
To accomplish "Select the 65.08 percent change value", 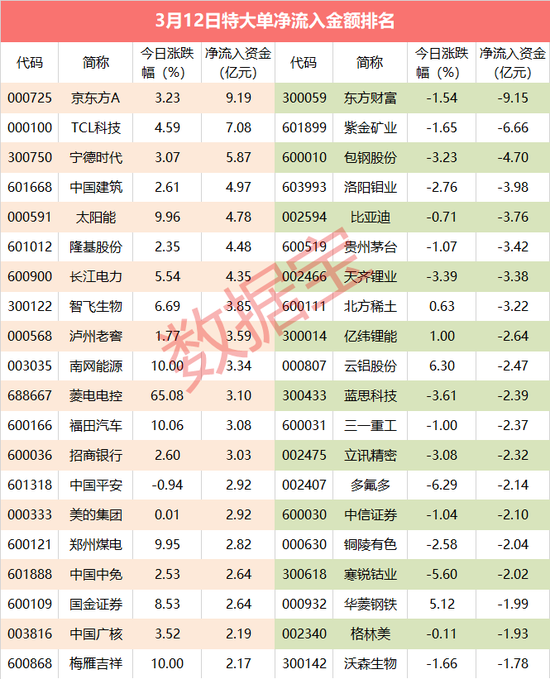I will point(167,395).
